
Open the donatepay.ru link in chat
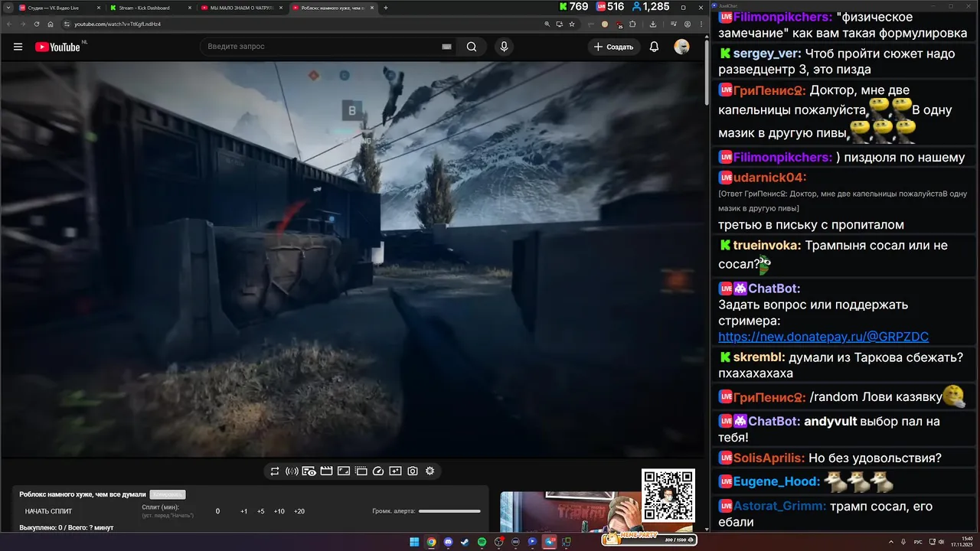pyautogui.click(x=823, y=337)
